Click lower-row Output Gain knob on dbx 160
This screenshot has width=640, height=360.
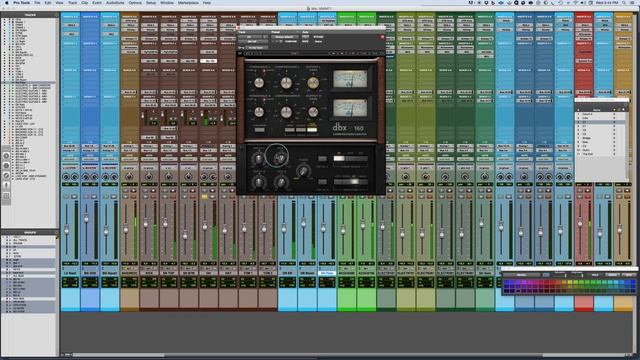tap(313, 112)
